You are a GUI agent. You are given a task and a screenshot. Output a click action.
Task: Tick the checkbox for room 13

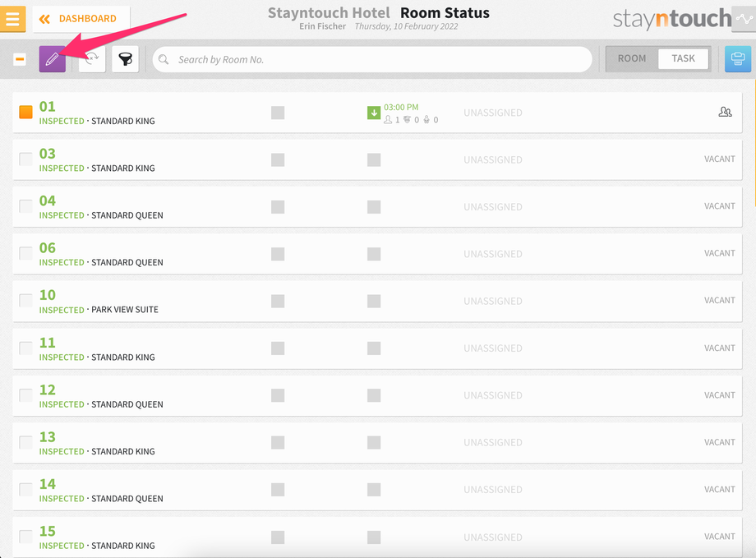point(25,442)
